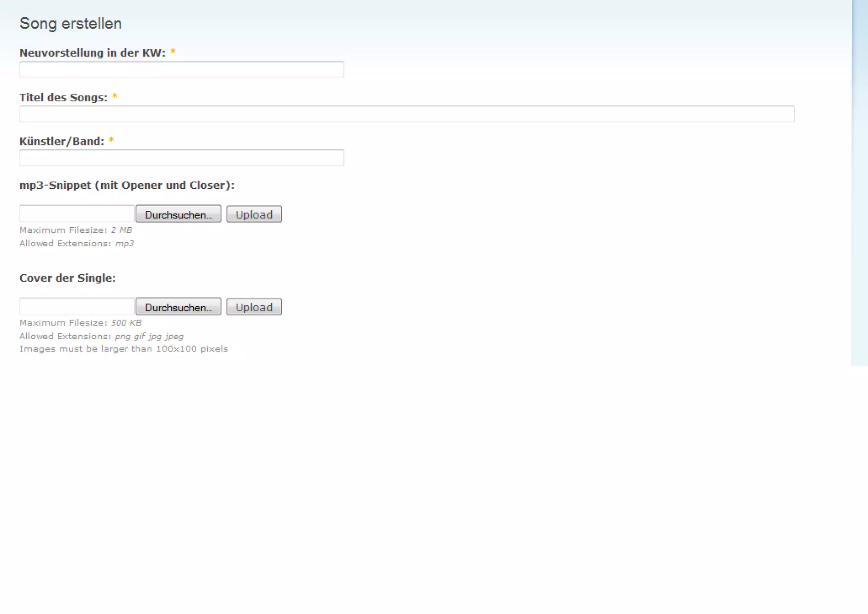Click into the Künstler/Band field
Viewport: 868px width, 614px height.
181,158
